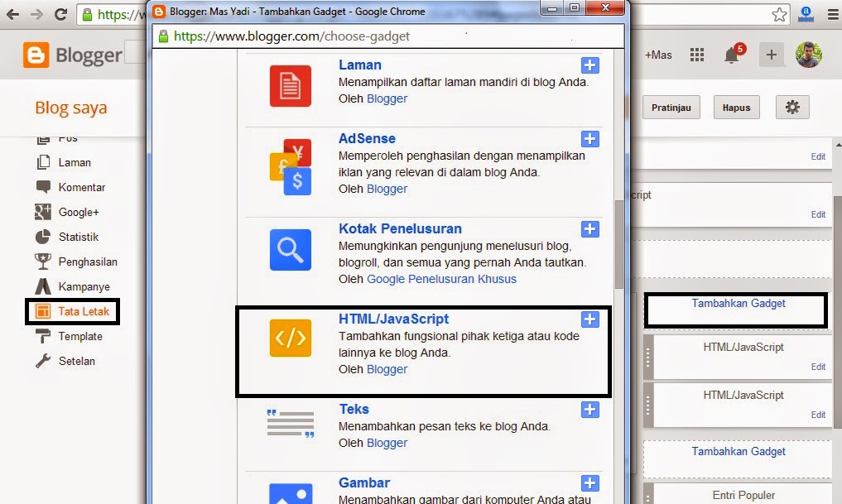
Task: Open the account profile avatar
Action: click(x=809, y=55)
